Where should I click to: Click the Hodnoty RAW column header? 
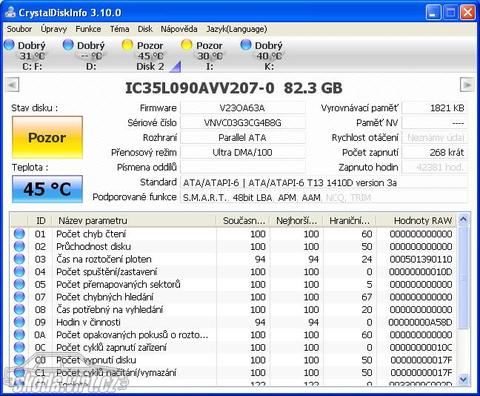coord(416,221)
